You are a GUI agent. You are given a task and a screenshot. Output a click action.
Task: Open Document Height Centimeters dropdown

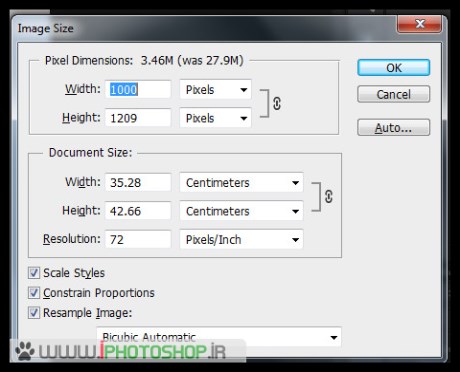point(241,211)
